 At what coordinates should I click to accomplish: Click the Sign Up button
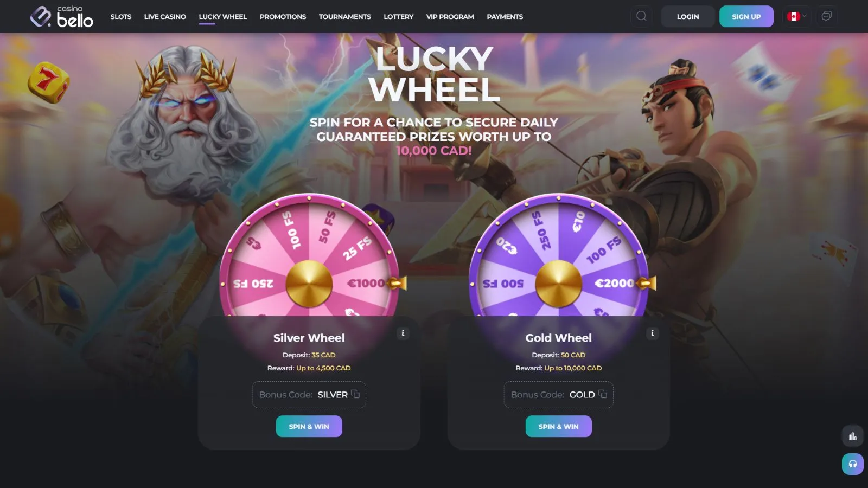pyautogui.click(x=746, y=16)
